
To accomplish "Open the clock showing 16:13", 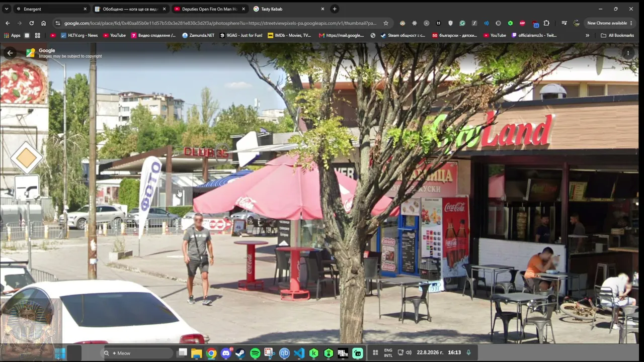I will [x=454, y=352].
